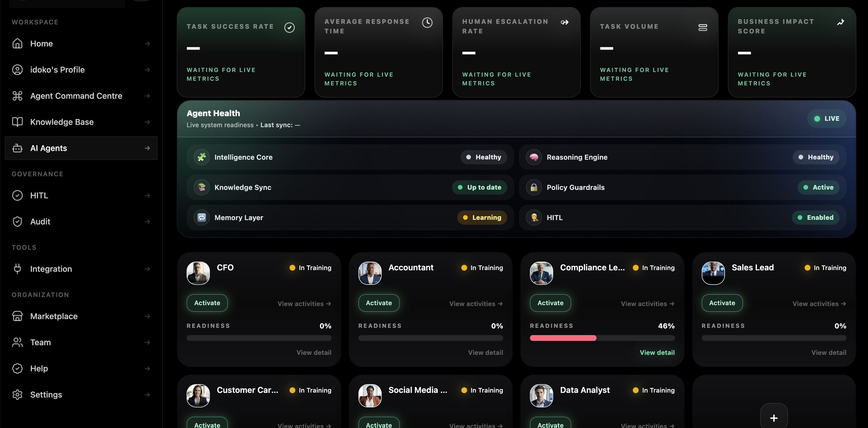The image size is (868, 428).
Task: Click the LIVE status badge
Action: [x=826, y=118]
